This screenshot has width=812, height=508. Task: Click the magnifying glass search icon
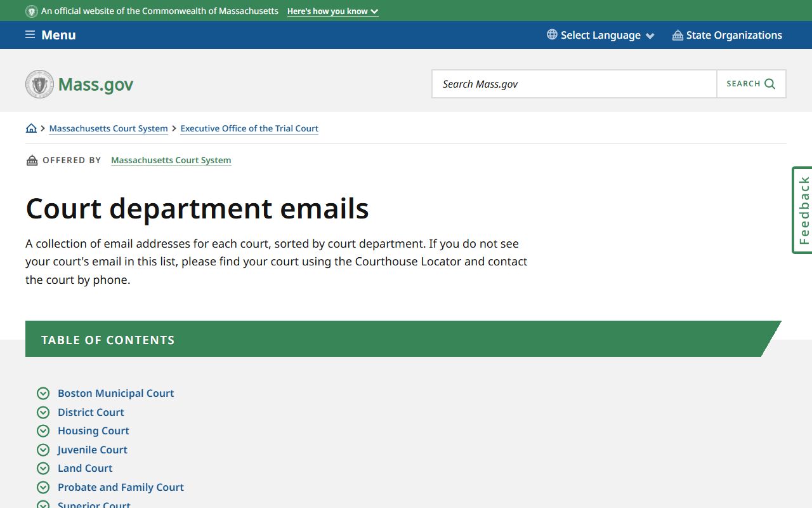[770, 84]
